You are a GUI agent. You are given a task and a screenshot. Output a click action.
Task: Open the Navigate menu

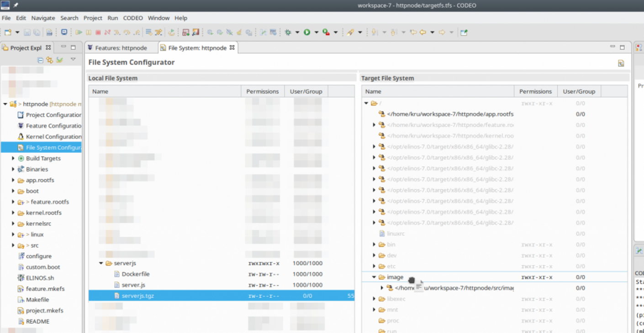point(43,18)
